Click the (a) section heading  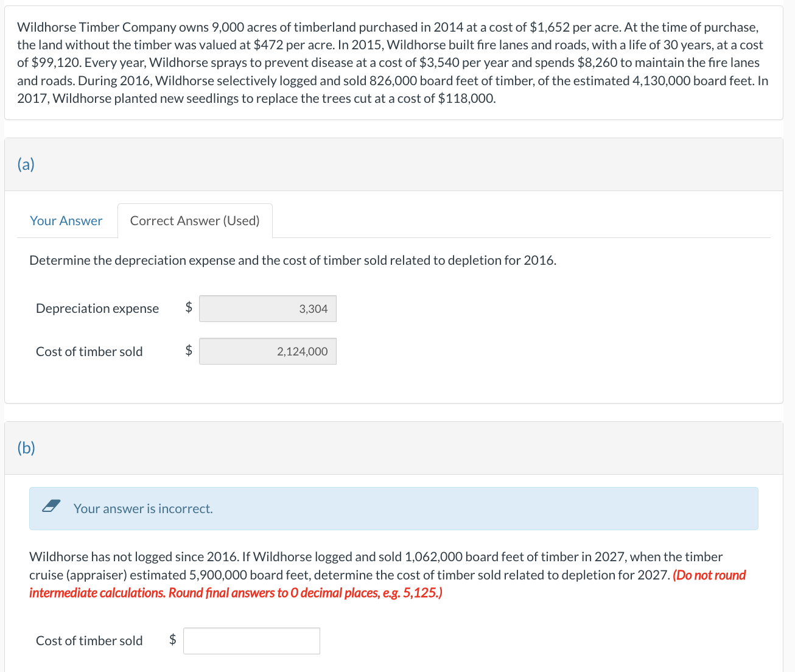26,164
